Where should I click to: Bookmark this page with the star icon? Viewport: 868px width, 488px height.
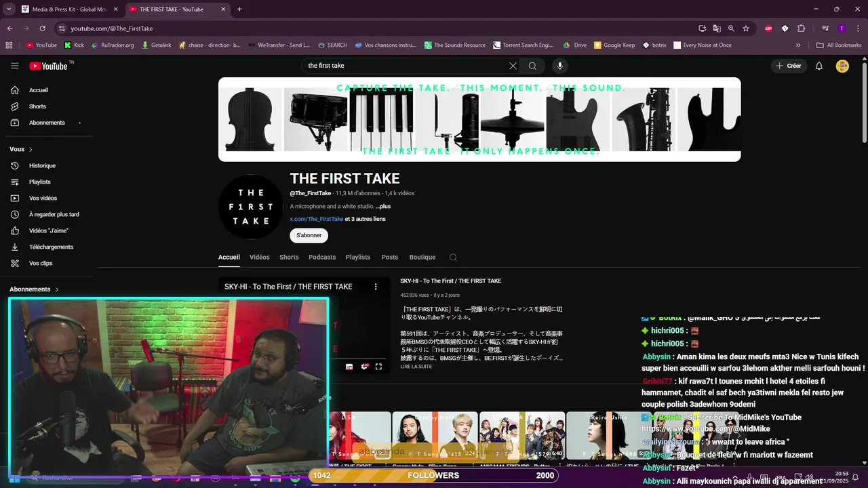click(746, 28)
